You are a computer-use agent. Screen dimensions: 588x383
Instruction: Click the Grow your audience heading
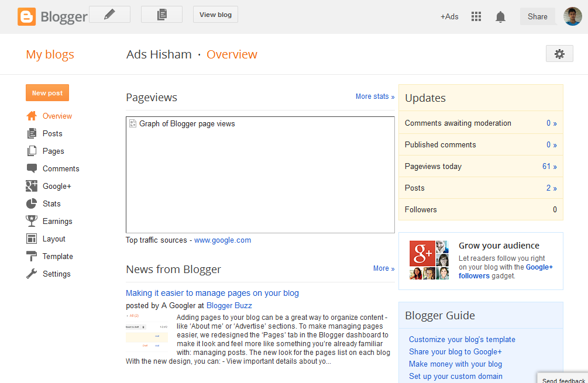(x=498, y=246)
